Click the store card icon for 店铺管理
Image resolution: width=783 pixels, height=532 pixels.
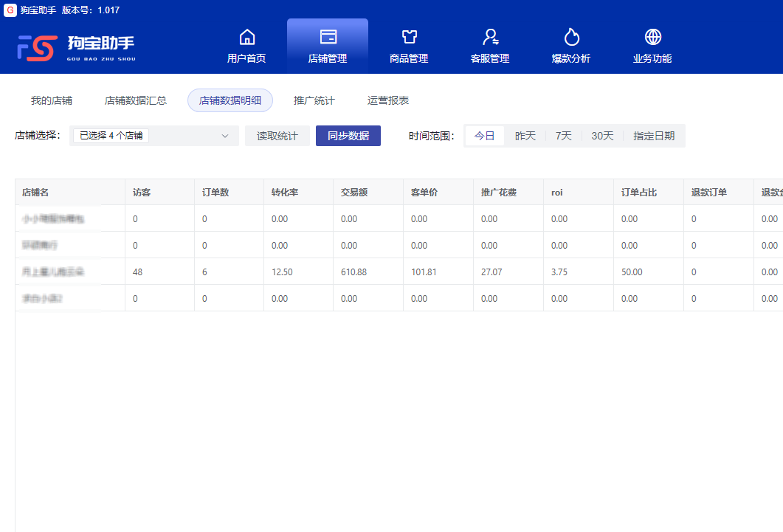pos(328,37)
